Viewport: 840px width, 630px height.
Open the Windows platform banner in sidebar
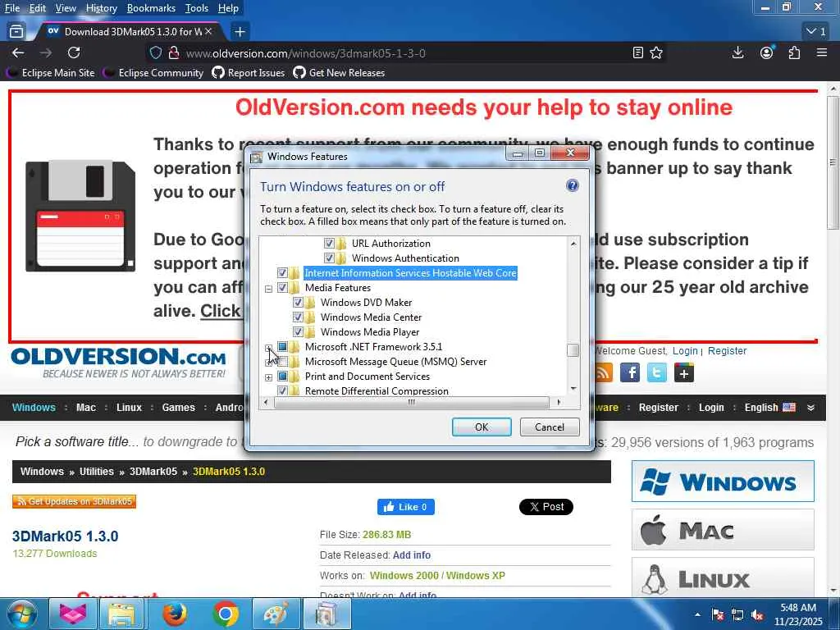click(x=723, y=481)
